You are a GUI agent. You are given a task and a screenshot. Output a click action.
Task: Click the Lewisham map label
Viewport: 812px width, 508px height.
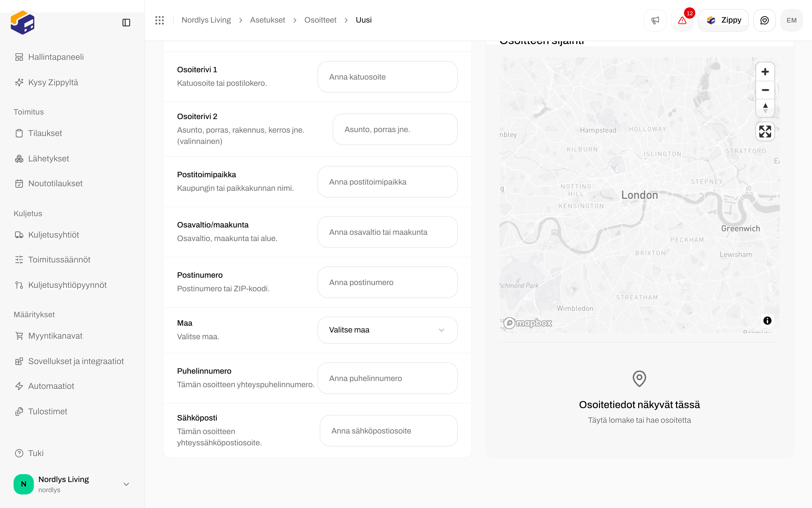click(x=736, y=255)
